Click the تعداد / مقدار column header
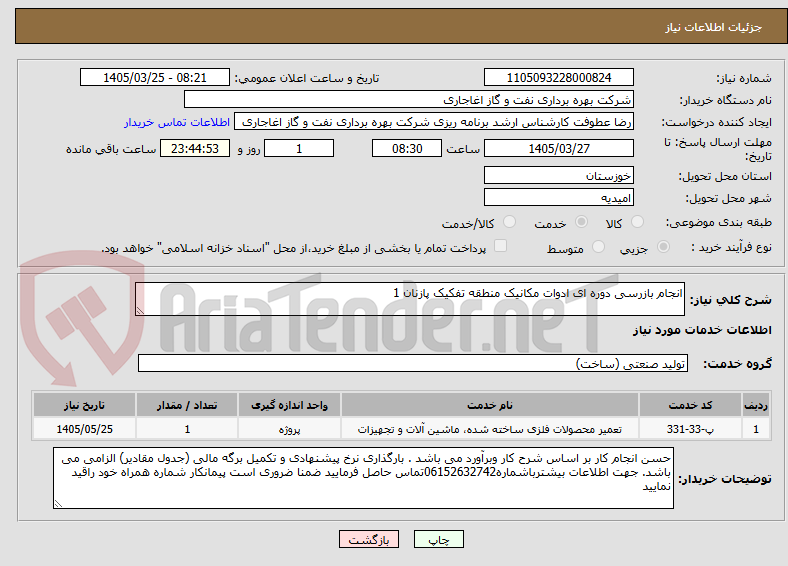Viewport: 788px width, 566px height. coord(187,405)
